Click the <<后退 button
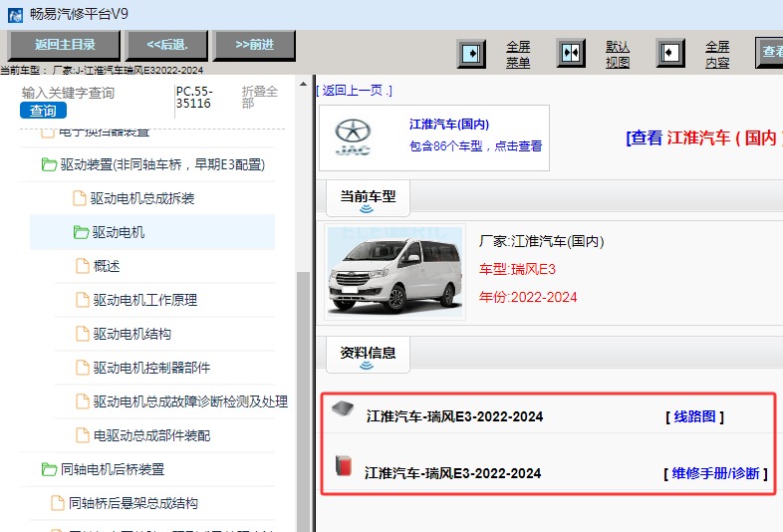 coord(166,45)
